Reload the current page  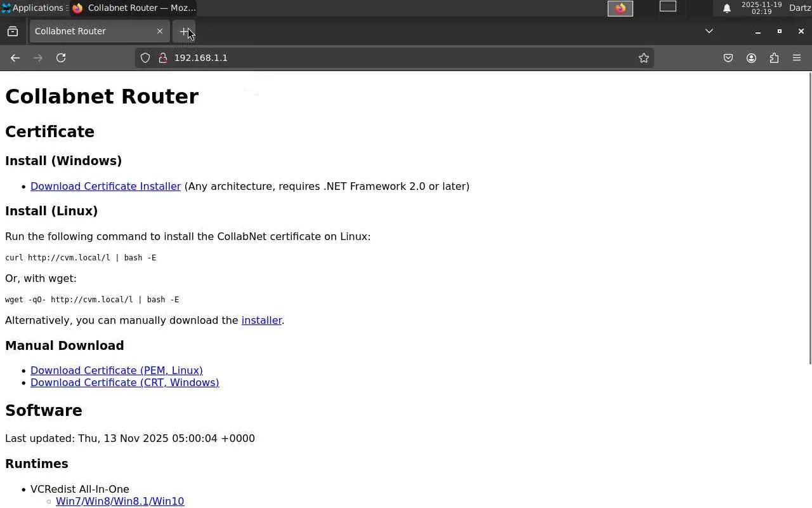click(x=61, y=58)
